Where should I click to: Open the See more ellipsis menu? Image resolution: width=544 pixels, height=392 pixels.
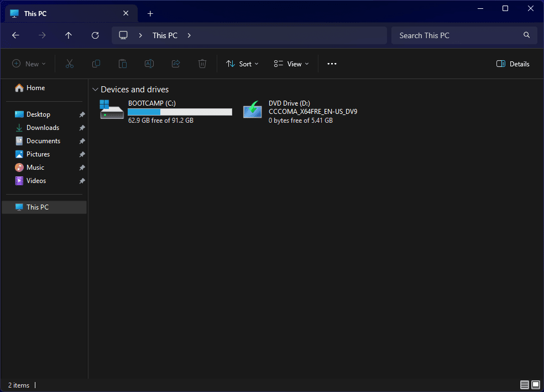click(x=332, y=64)
